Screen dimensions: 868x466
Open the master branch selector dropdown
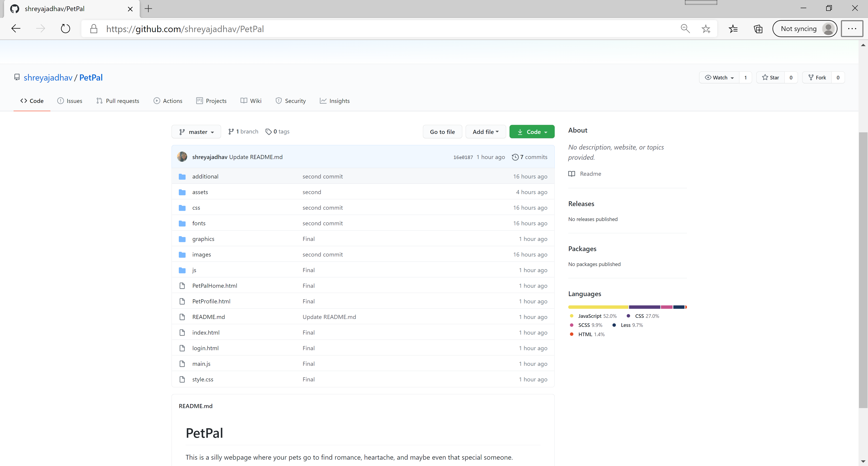[196, 132]
